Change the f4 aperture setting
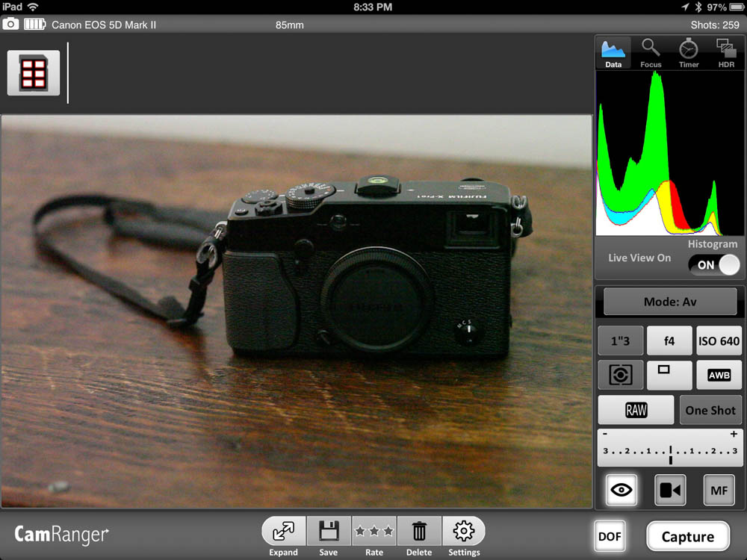Viewport: 747px width, 560px height. click(669, 340)
